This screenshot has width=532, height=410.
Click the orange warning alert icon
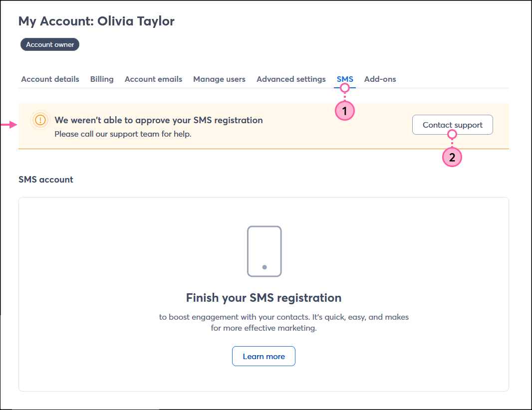[40, 120]
